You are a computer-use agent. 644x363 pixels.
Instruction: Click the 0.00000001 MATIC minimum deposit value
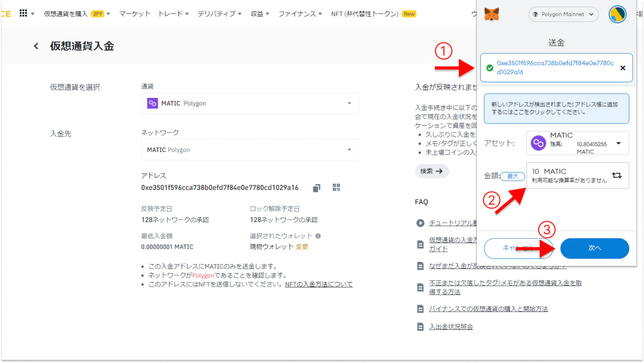pos(167,247)
